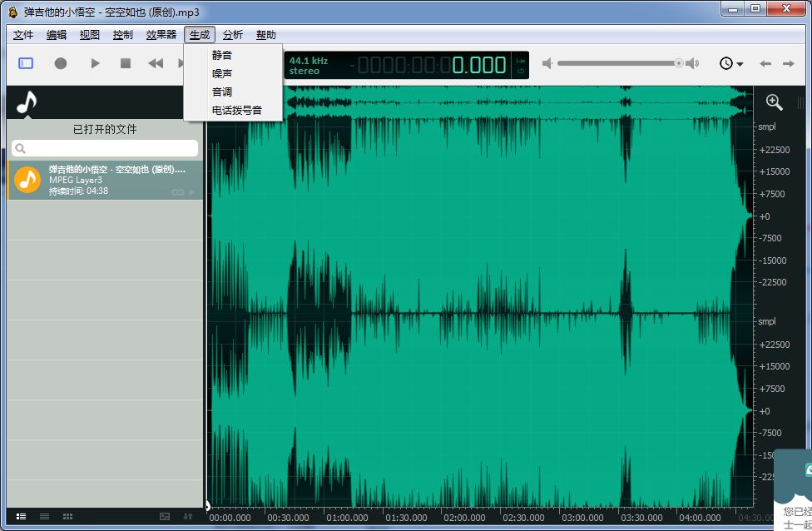Screen dimensions: 812x531
Task: Stop playback using the square stop button
Action: 126,63
